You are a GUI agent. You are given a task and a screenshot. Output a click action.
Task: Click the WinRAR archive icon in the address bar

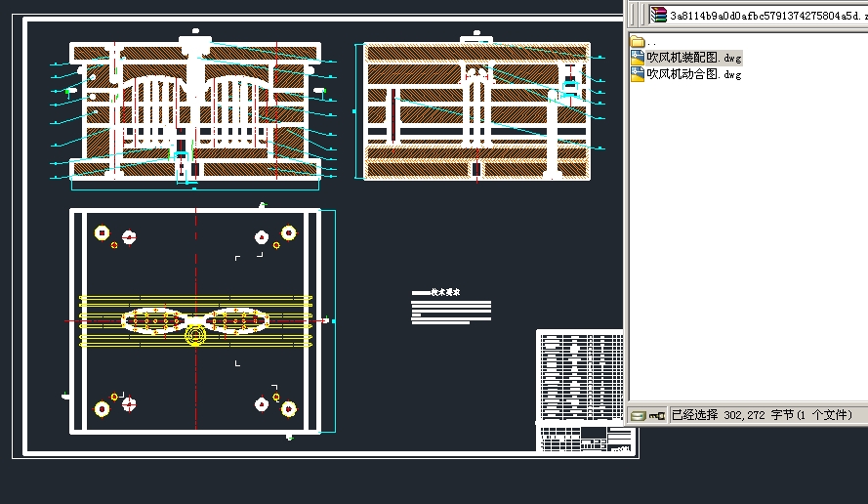[658, 15]
